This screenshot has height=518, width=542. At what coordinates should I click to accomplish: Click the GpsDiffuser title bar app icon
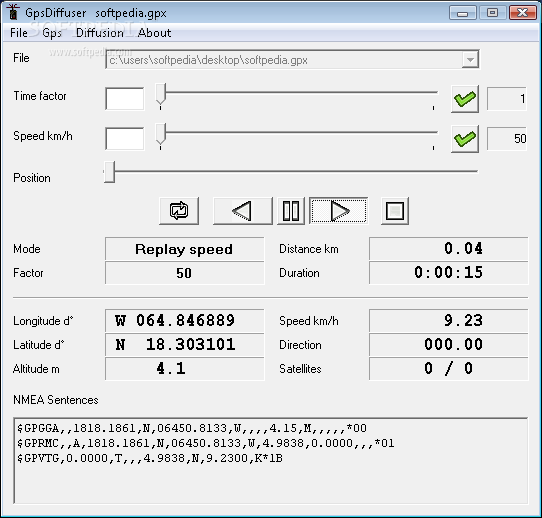[x=13, y=12]
